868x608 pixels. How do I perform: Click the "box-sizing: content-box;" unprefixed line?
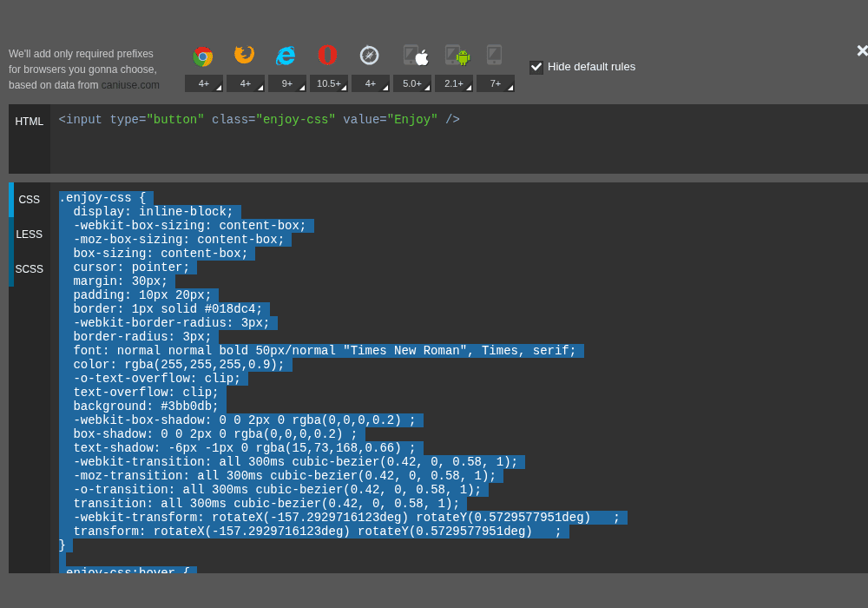point(160,253)
